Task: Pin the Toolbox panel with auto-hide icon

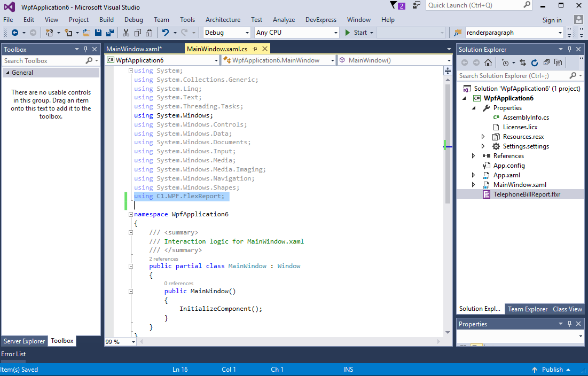Action: tap(85, 49)
